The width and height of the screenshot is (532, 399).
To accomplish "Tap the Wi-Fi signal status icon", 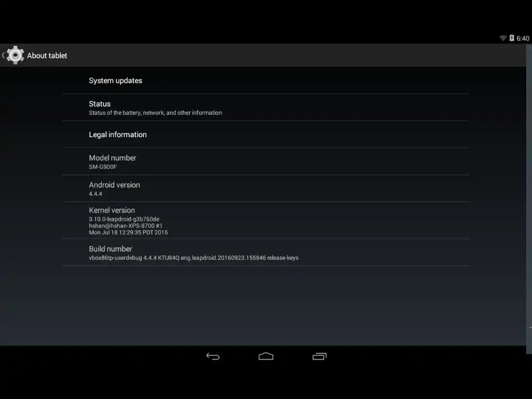I will pos(503,38).
